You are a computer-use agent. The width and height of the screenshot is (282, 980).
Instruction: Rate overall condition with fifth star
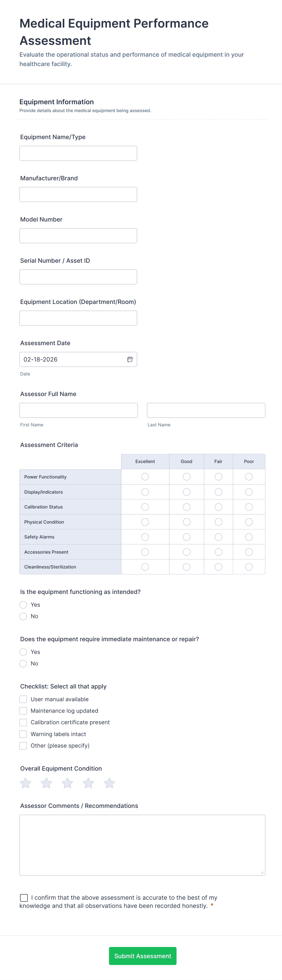pyautogui.click(x=109, y=783)
